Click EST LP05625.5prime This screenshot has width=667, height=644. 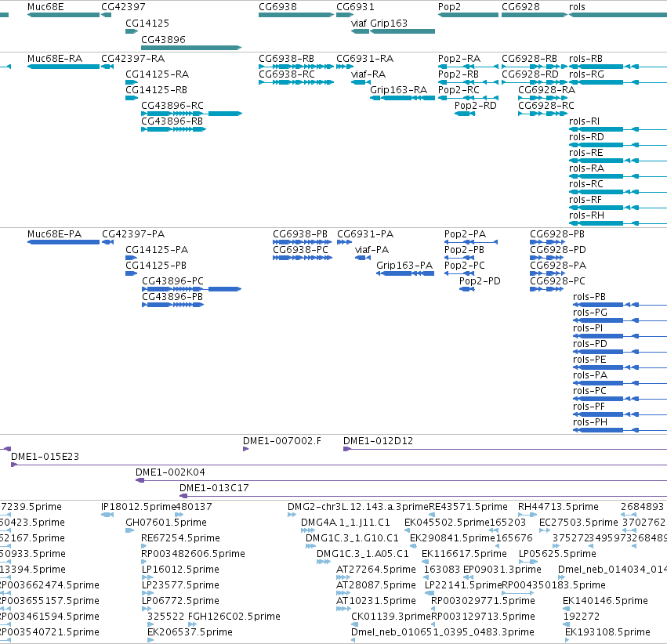click(557, 553)
